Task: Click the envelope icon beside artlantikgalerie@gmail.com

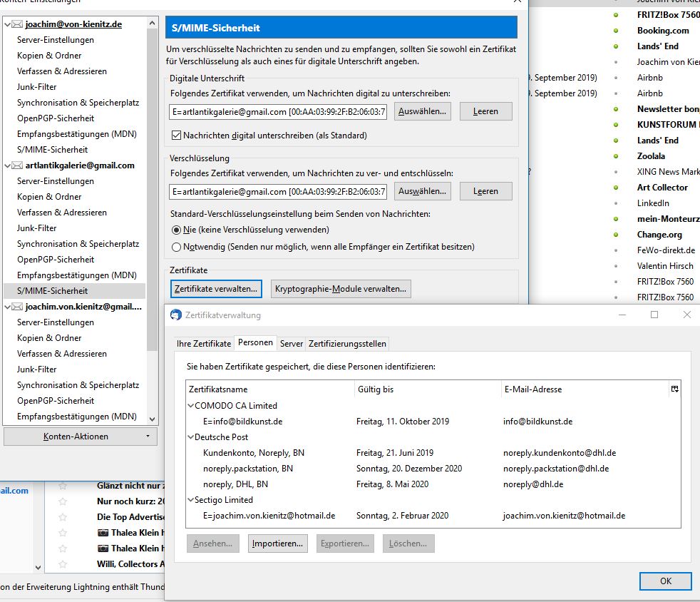Action: [18, 165]
